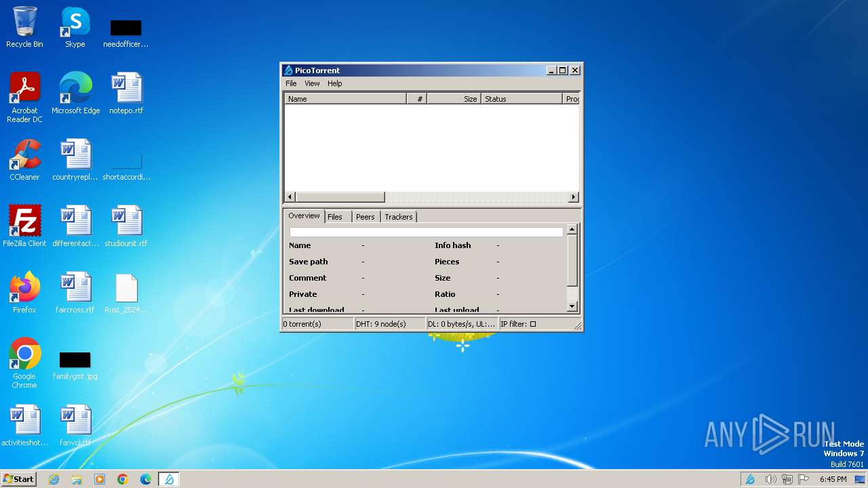The height and width of the screenshot is (488, 868).
Task: Click the Overview panel scroll-down arrow
Action: [x=572, y=306]
